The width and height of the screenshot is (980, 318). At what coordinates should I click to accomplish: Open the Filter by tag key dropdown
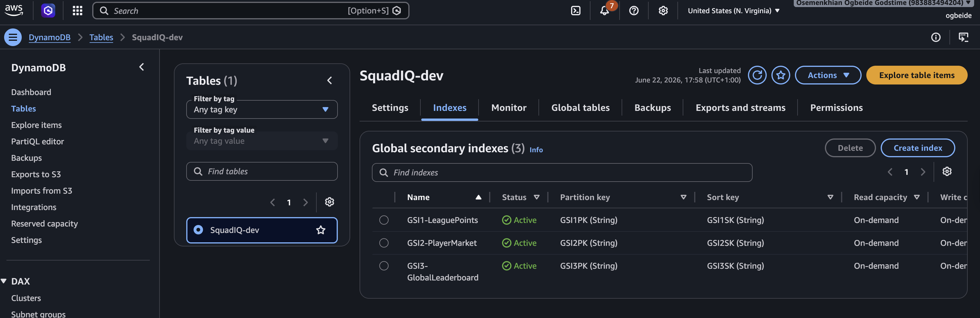[262, 109]
